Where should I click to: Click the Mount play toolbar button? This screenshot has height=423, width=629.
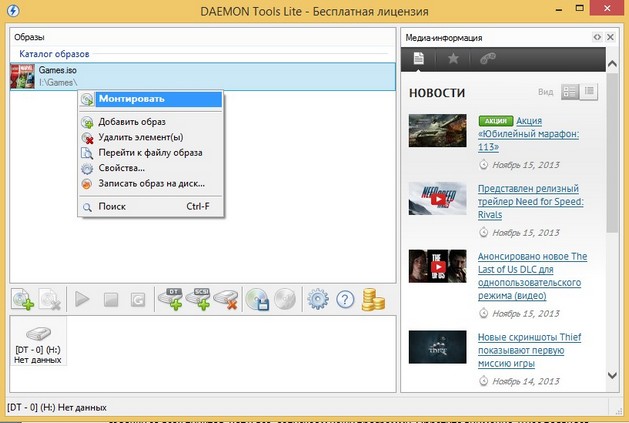coord(82,299)
